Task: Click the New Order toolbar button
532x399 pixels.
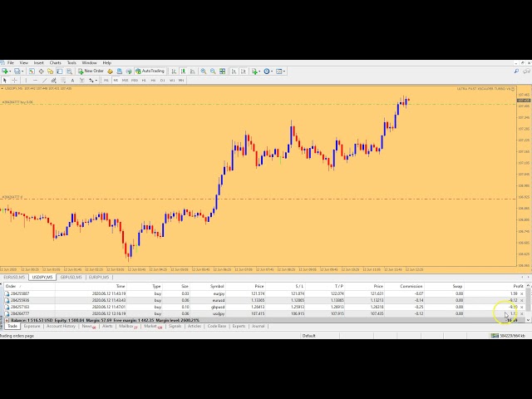Action: click(92, 71)
